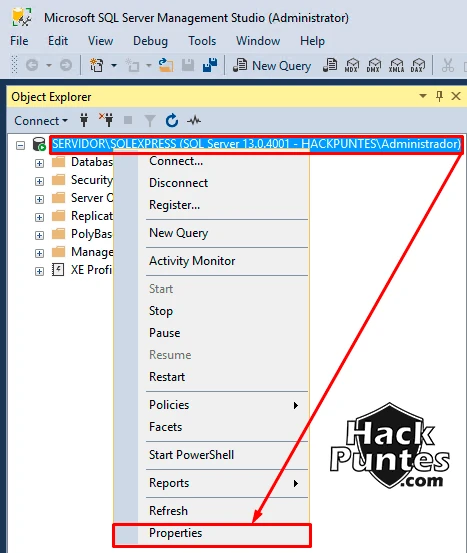
Task: Click the Database Engine Query icon
Action: (x=330, y=66)
